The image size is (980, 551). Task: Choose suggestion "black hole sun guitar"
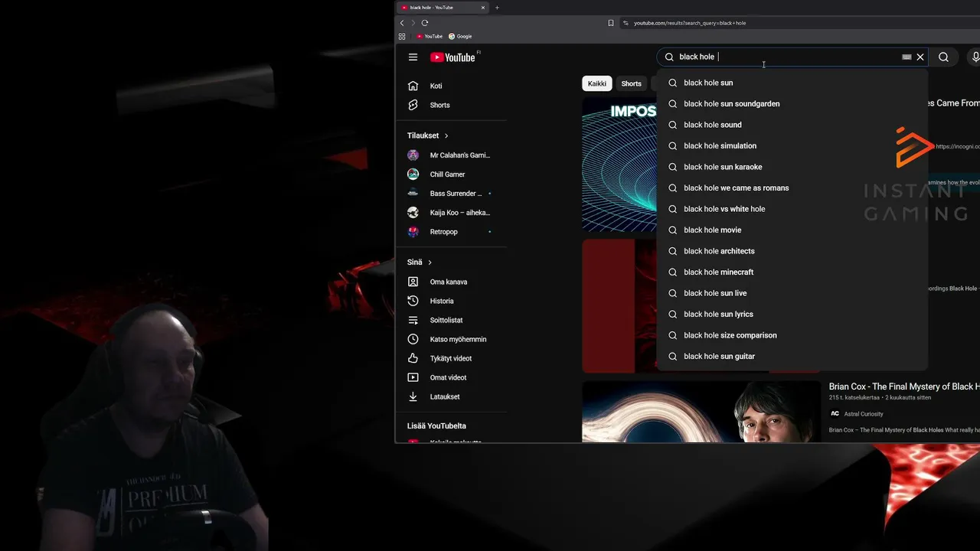point(792,357)
